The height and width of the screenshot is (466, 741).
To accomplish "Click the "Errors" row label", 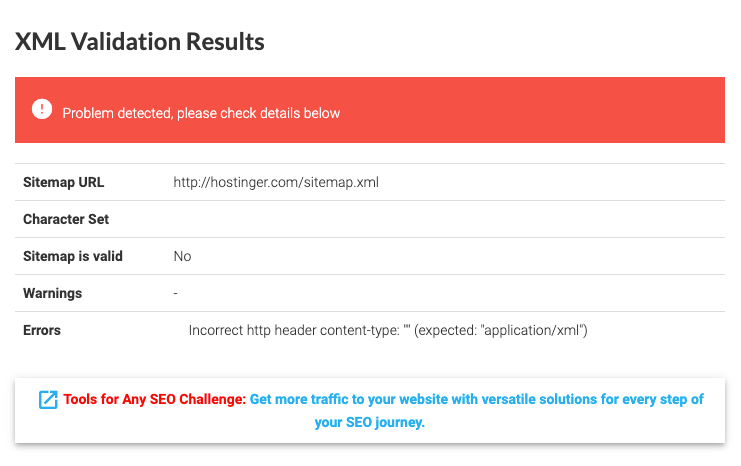I will point(42,330).
